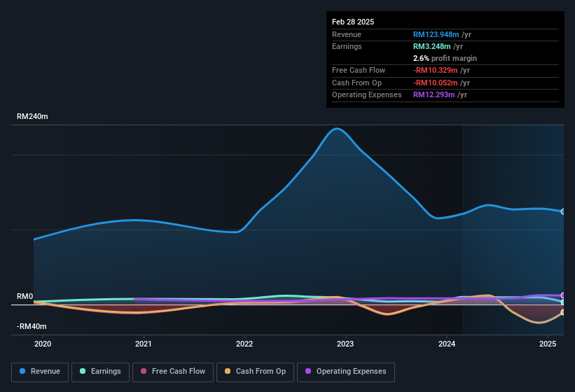
Task: Click the blue Revenue endpoint marker
Action: pyautogui.click(x=563, y=212)
